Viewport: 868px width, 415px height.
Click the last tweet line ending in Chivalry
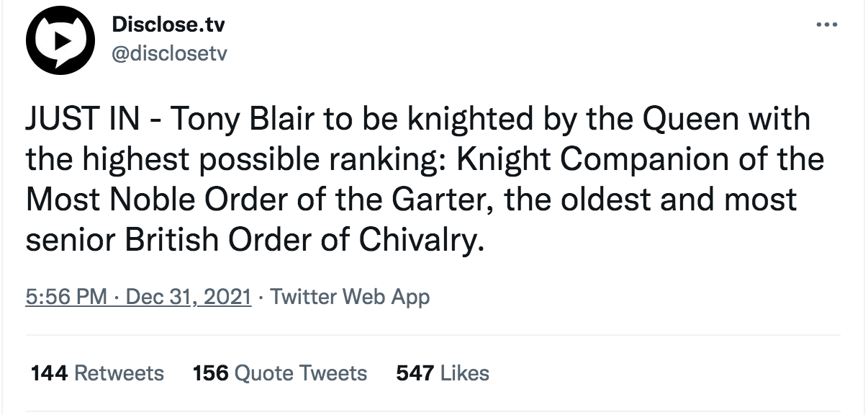coord(252,239)
